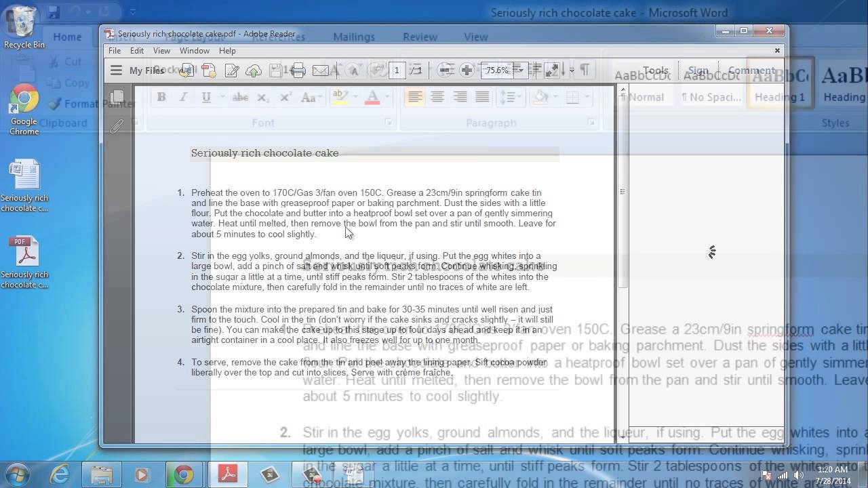
Task: Click the text highlight color icon in Word
Action: coord(340,98)
